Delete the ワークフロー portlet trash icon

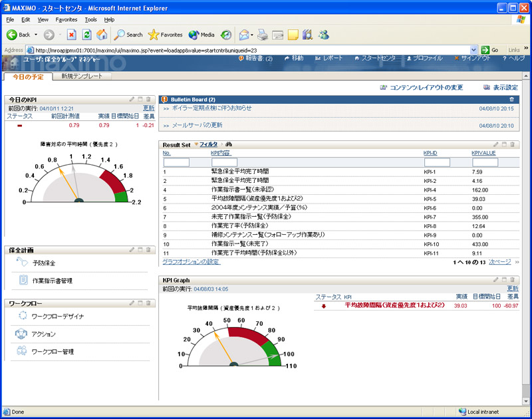148,303
